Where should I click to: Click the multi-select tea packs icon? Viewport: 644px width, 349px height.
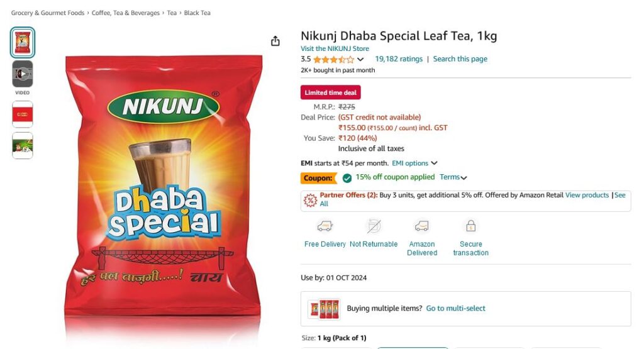point(325,309)
